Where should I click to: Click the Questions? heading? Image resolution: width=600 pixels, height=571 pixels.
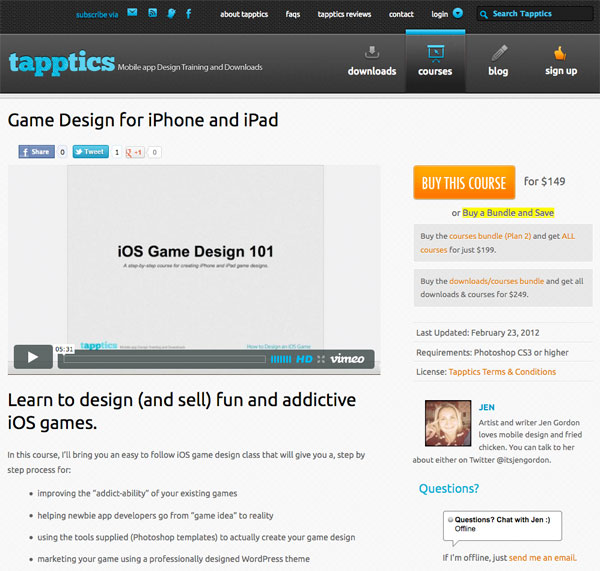(449, 488)
